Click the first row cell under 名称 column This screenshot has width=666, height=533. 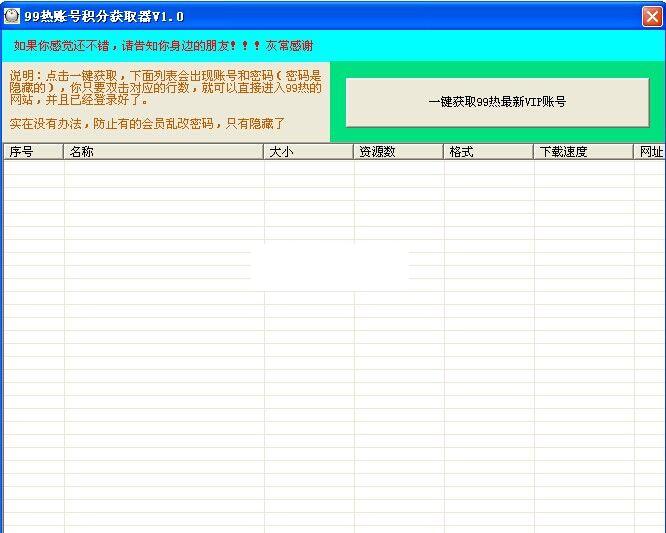click(163, 168)
